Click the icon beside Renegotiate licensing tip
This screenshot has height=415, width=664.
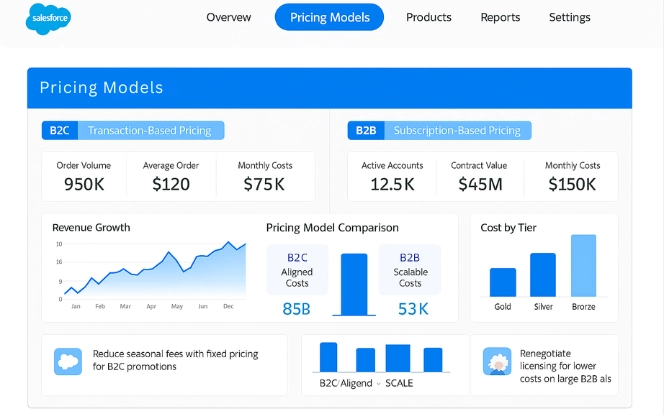[497, 360]
